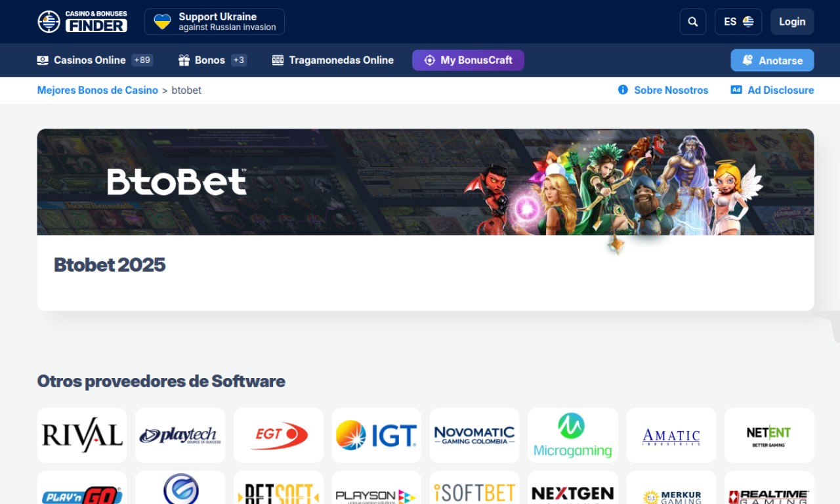Viewport: 840px width, 504px height.
Task: Click the Ad Disclosure badge icon
Action: (x=736, y=90)
